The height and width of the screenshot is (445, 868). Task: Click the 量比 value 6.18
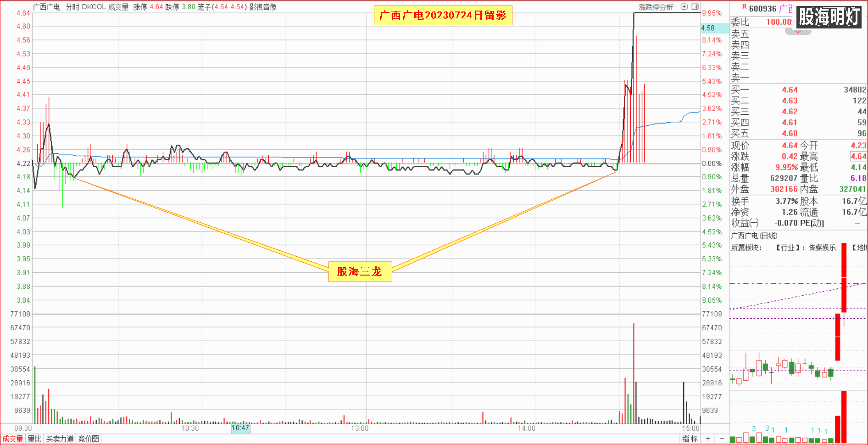pos(858,178)
